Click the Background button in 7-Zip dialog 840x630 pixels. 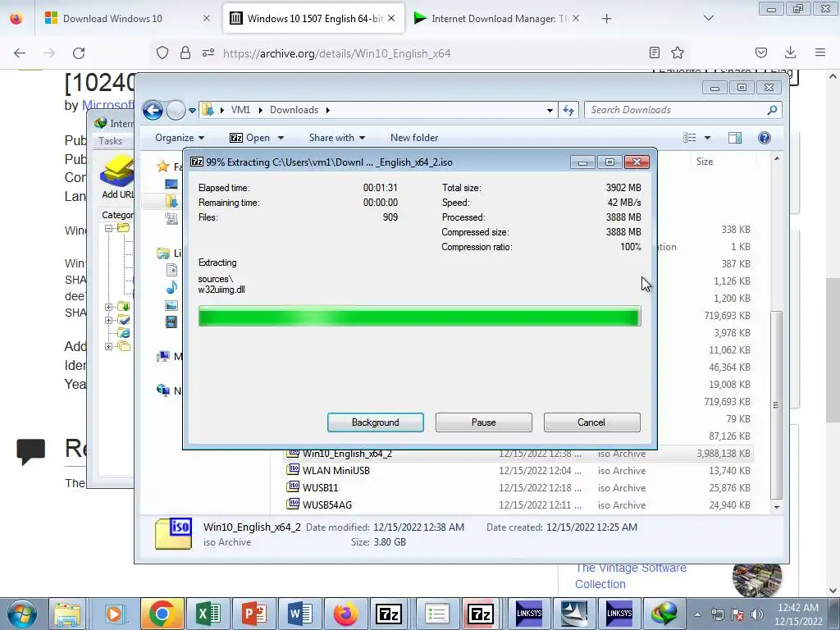375,422
